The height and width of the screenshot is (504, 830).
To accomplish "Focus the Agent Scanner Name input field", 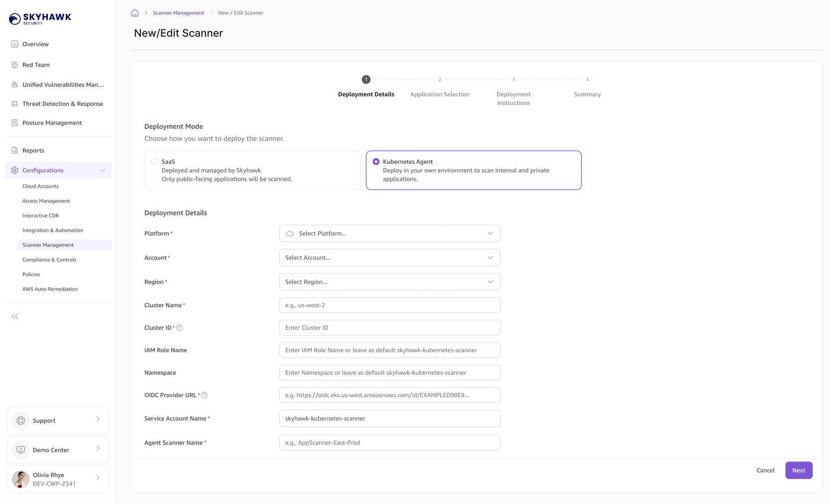I will [390, 443].
